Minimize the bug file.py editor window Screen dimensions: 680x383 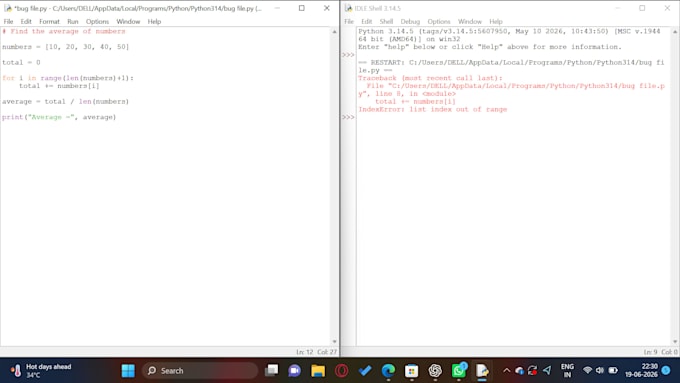(x=277, y=8)
